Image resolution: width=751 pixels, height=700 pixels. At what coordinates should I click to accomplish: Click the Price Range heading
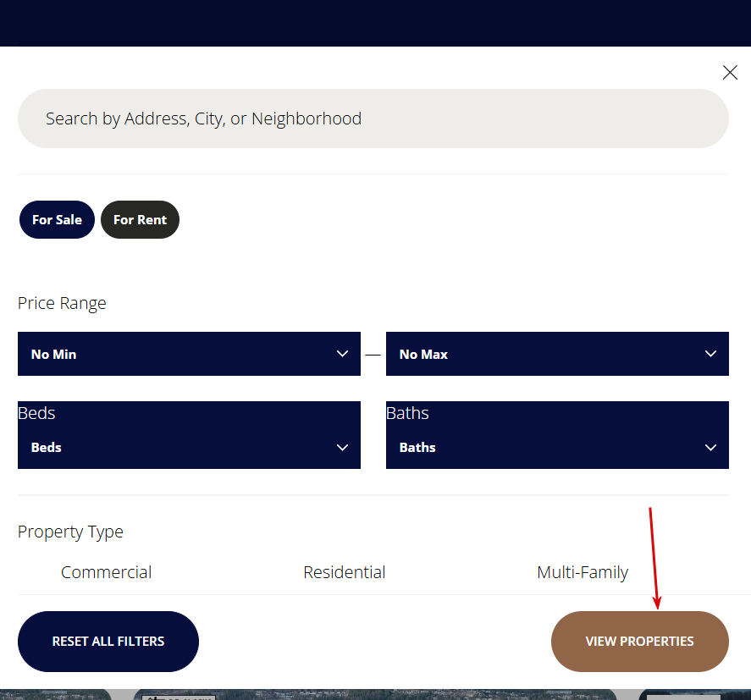click(x=62, y=303)
